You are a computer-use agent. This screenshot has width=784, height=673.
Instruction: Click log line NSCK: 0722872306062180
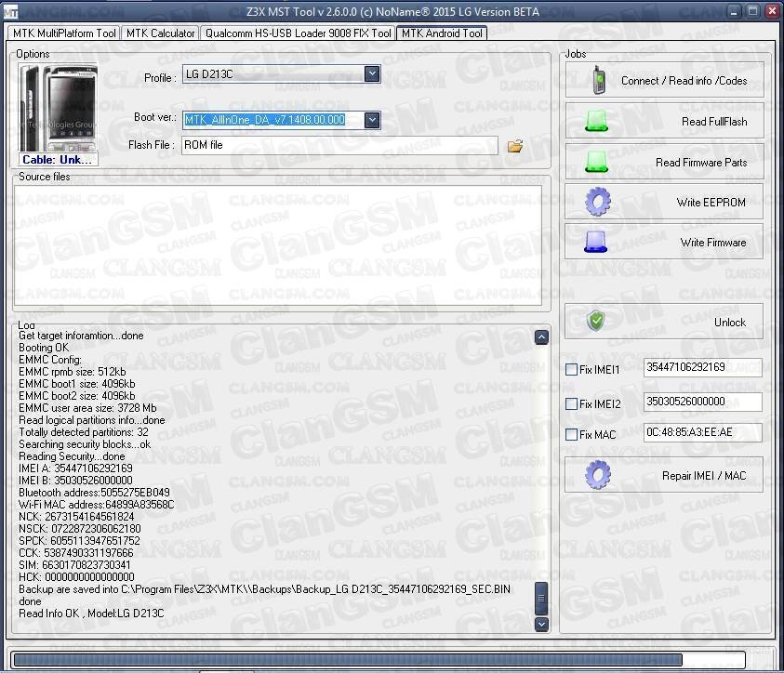[79, 529]
